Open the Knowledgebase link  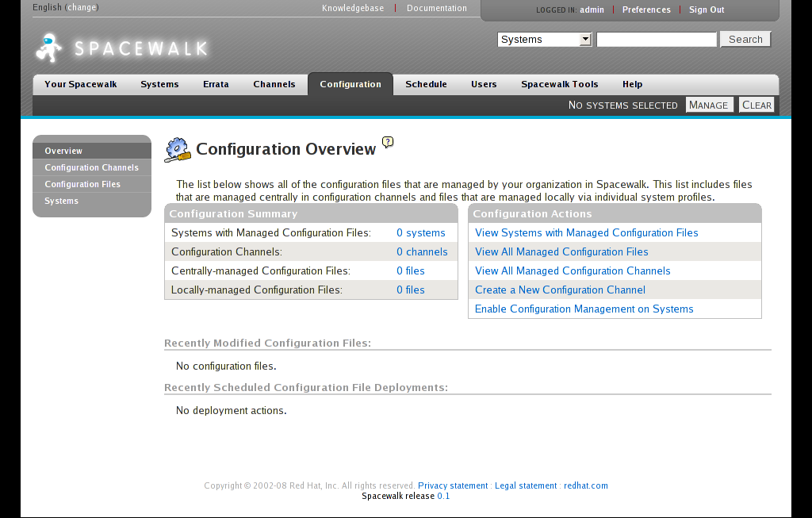(353, 8)
